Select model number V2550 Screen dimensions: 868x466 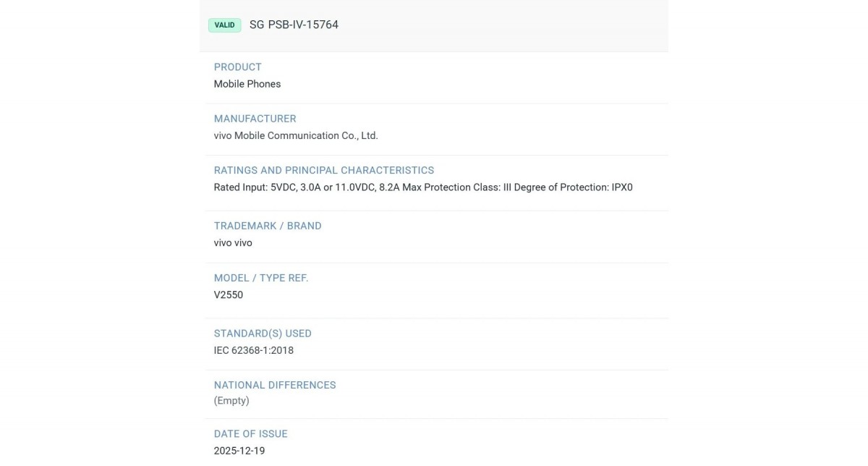click(228, 295)
